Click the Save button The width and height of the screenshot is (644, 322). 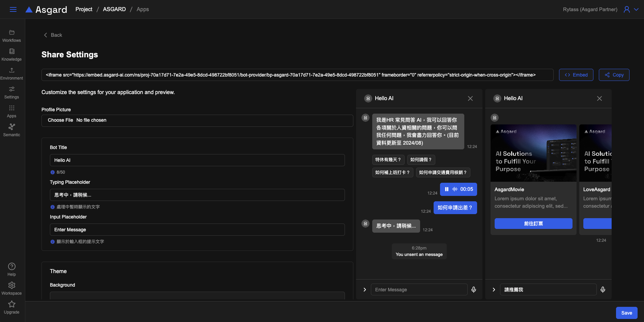[x=626, y=313]
